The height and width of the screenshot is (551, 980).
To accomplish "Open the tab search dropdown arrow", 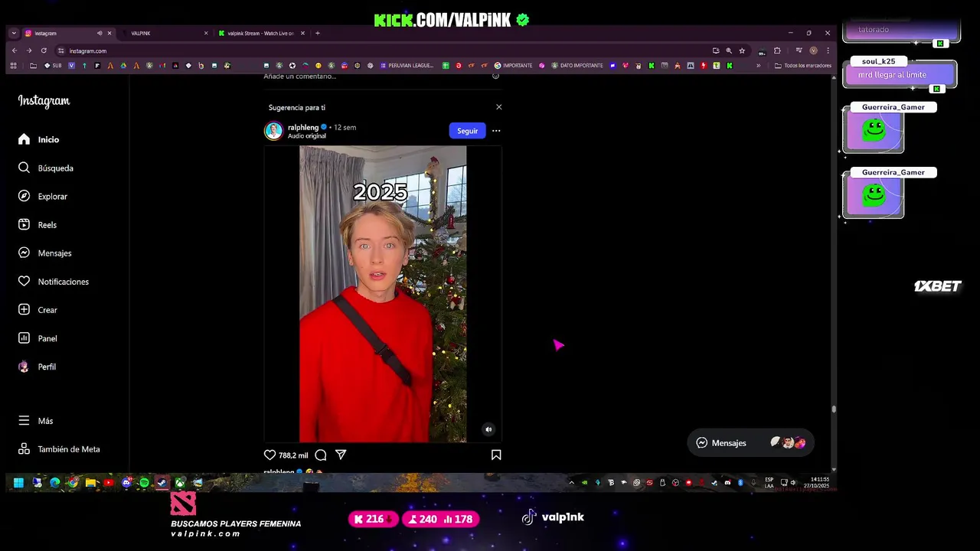I will coord(14,33).
